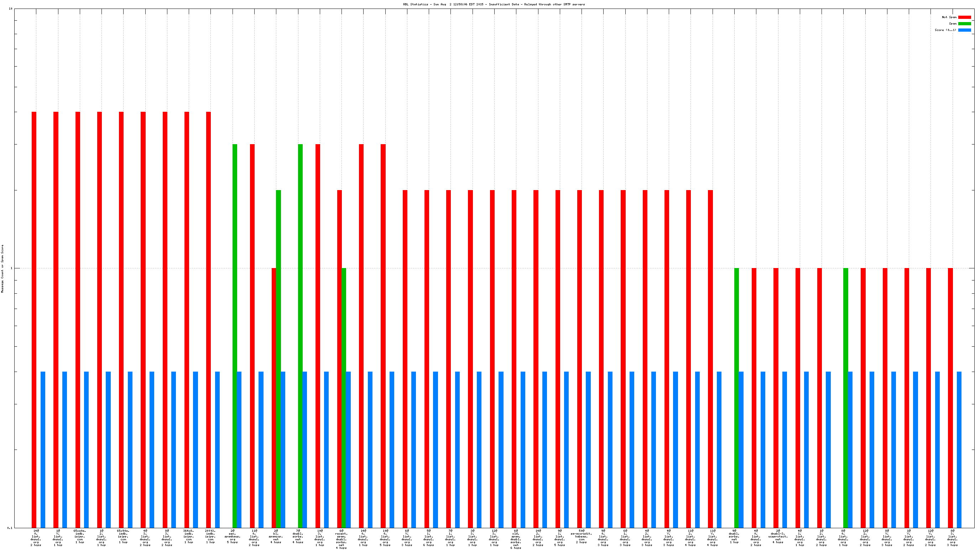
Task: Click the dnsbl-3.uceprotect.net axis label
Action: pos(778,536)
